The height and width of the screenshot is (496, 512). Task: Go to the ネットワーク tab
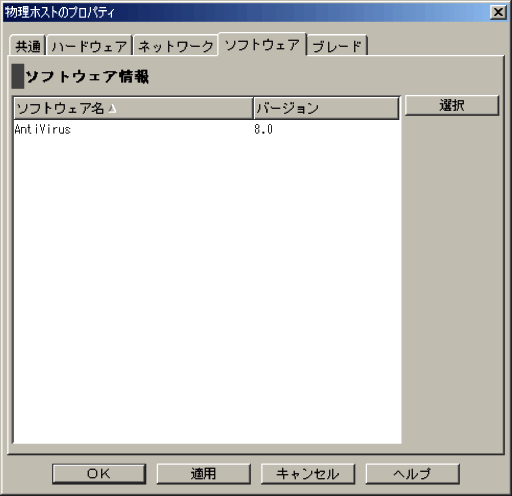[x=176, y=45]
